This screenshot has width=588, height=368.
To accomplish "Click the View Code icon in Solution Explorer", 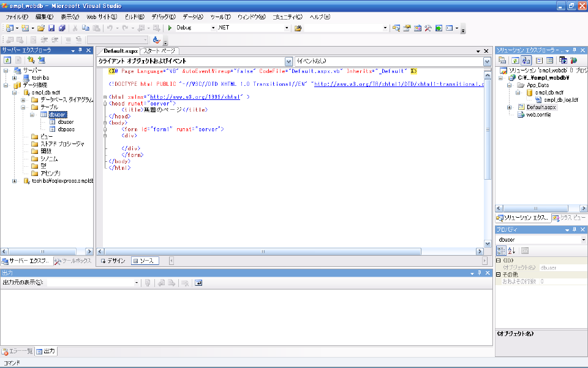I will pos(539,61).
